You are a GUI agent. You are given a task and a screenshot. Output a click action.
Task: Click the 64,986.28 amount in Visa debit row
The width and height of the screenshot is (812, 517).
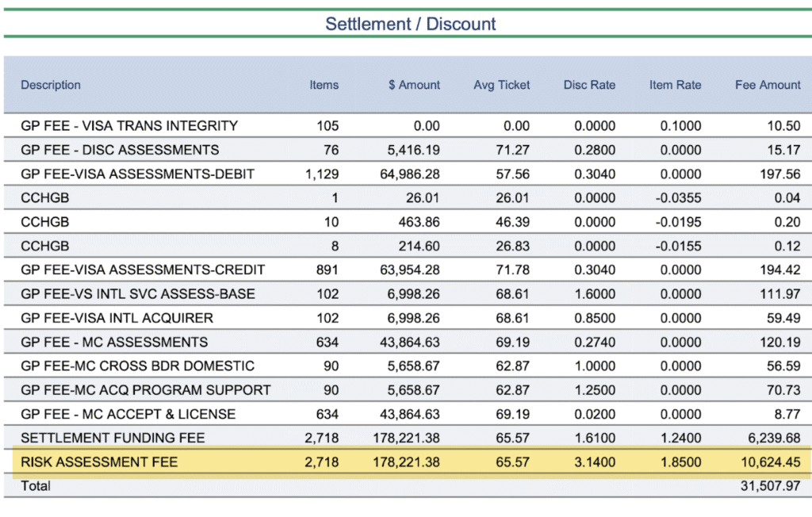coord(410,174)
